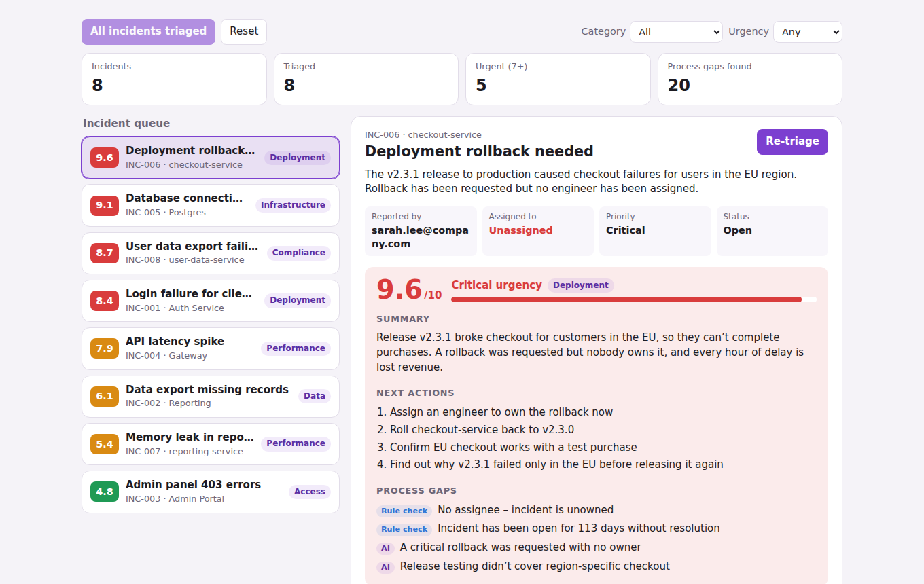Click the Process gaps found card
The width and height of the screenshot is (924, 584).
[x=750, y=79]
